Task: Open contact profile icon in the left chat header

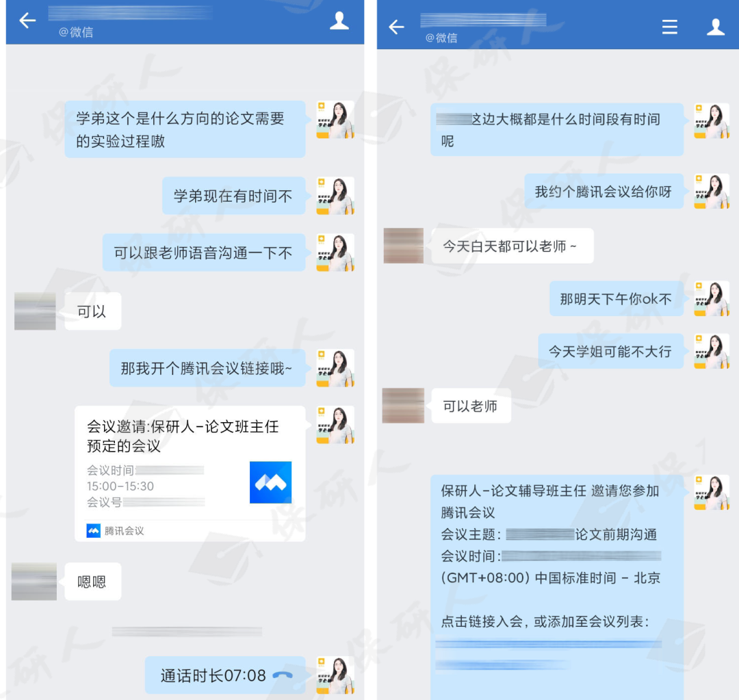Action: (339, 21)
